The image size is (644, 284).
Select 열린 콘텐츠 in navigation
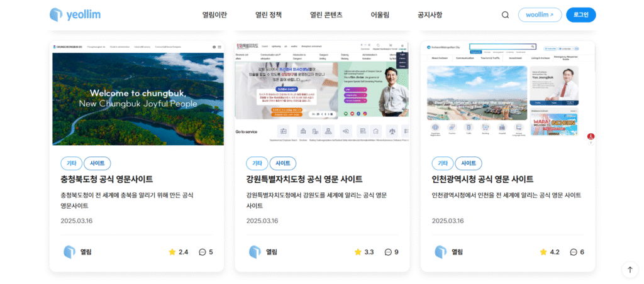326,15
